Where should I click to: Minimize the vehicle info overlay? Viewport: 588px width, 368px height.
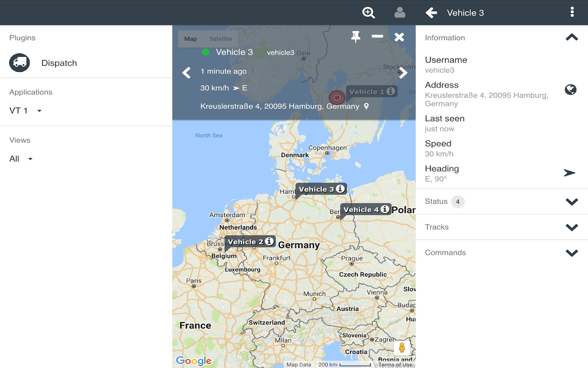click(378, 36)
